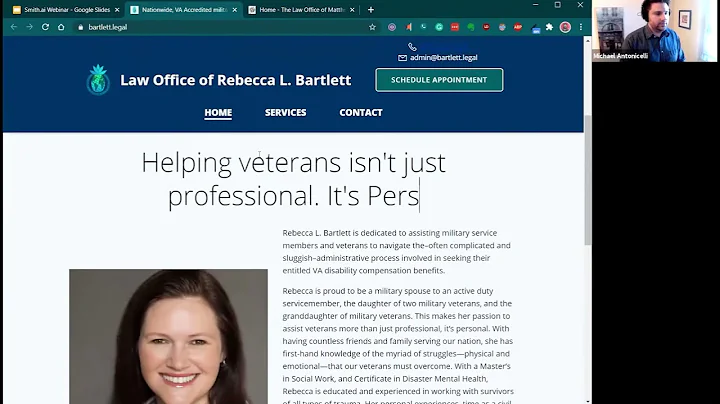
Task: Open the Evernote elephant extension
Action: pos(471,27)
